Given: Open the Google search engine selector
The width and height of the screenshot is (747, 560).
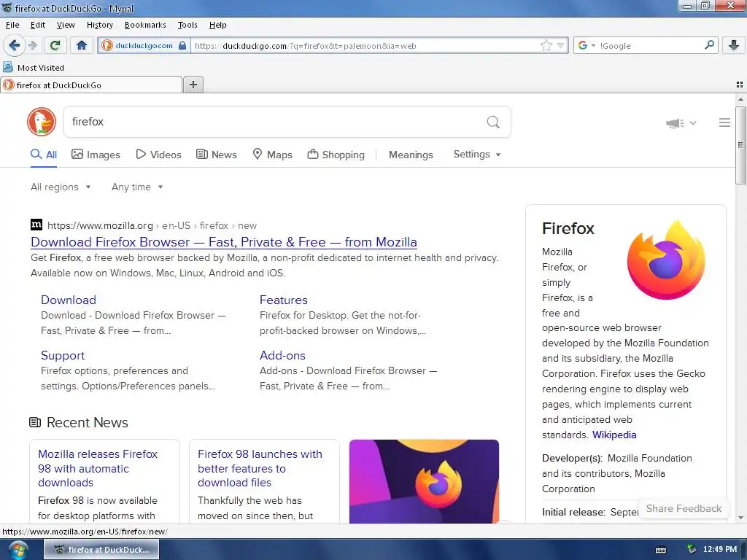Looking at the screenshot, I should pyautogui.click(x=586, y=45).
